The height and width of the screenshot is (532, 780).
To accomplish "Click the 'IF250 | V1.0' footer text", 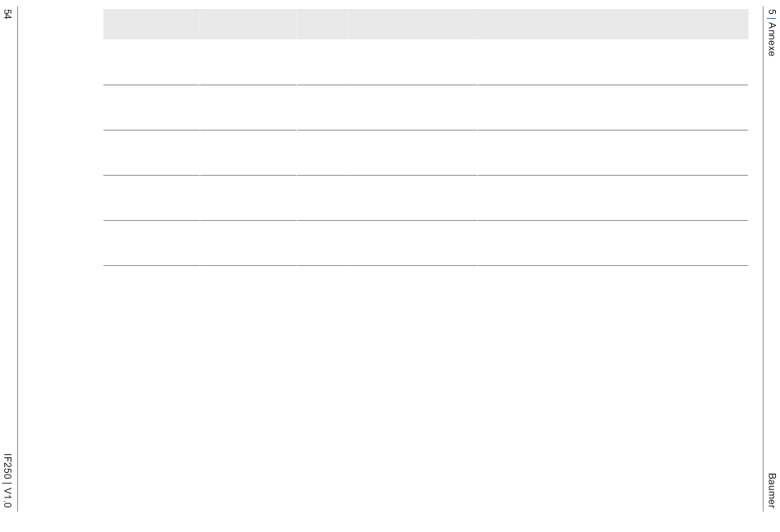I will (7, 481).
